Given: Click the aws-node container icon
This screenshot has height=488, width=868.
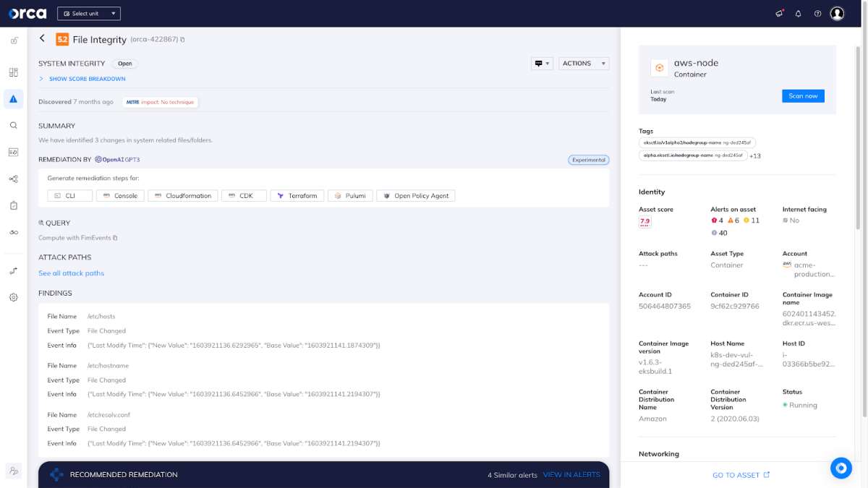Looking at the screenshot, I should coord(660,68).
